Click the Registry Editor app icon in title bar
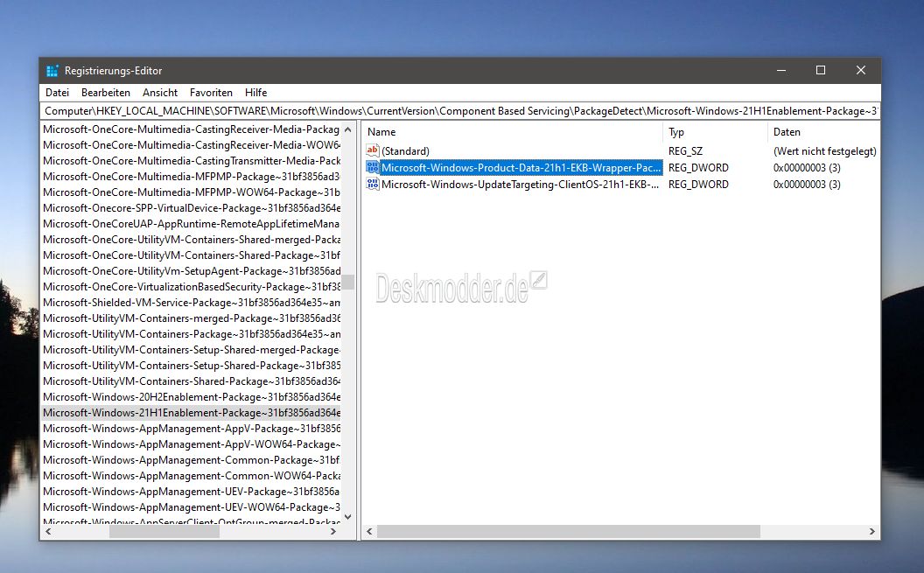 (52, 71)
